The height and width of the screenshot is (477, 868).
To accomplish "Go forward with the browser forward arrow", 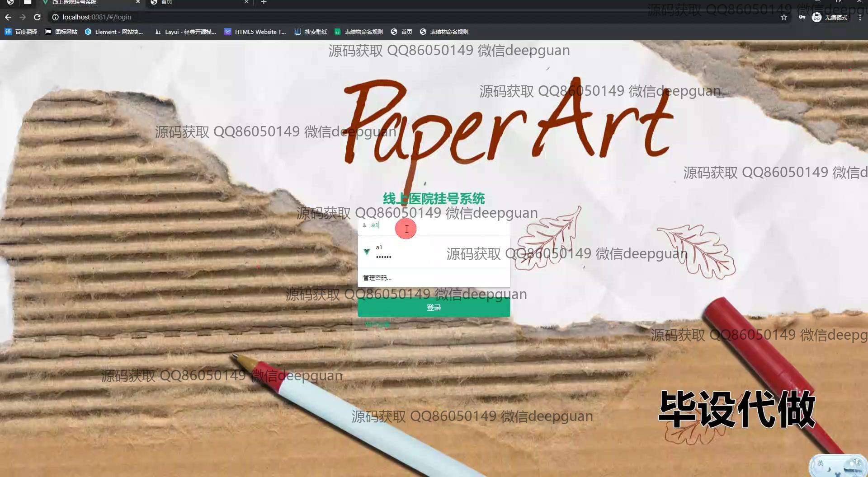I will (23, 17).
